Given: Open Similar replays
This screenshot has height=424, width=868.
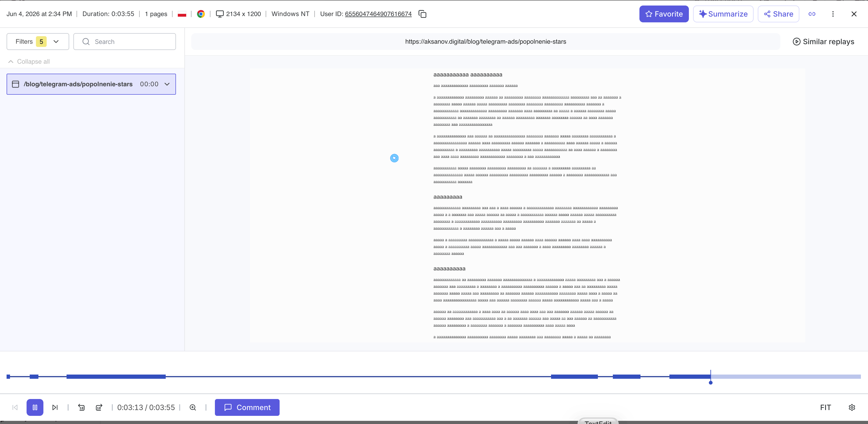Looking at the screenshot, I should 823,42.
